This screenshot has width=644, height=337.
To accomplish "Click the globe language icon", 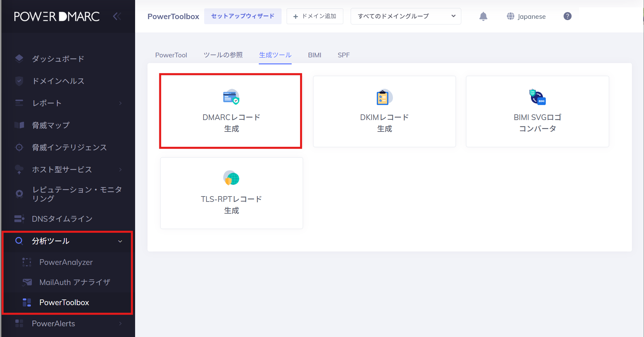I will click(510, 16).
